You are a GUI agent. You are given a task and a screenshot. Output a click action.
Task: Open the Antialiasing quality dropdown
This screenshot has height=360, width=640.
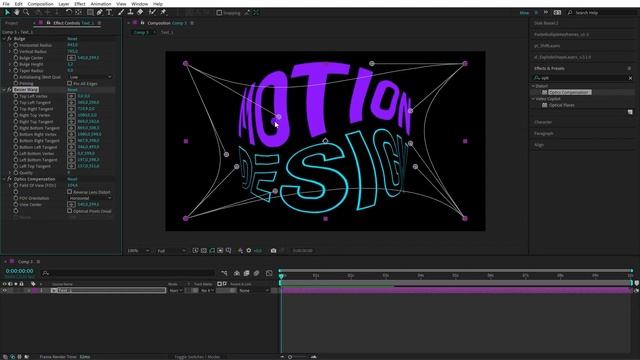point(90,77)
